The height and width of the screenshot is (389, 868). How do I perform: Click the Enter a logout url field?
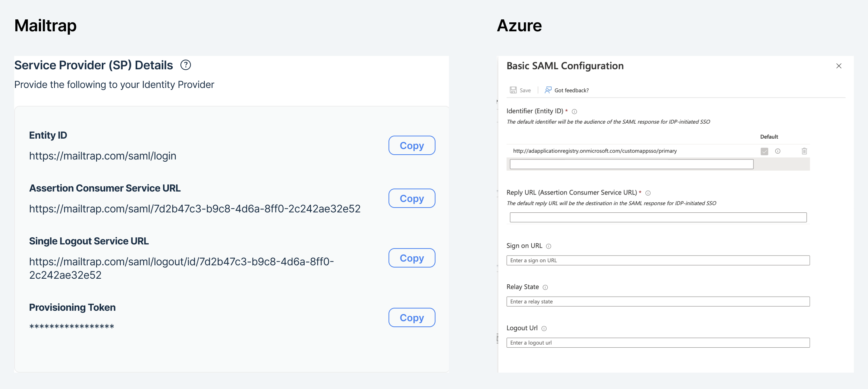(x=658, y=343)
